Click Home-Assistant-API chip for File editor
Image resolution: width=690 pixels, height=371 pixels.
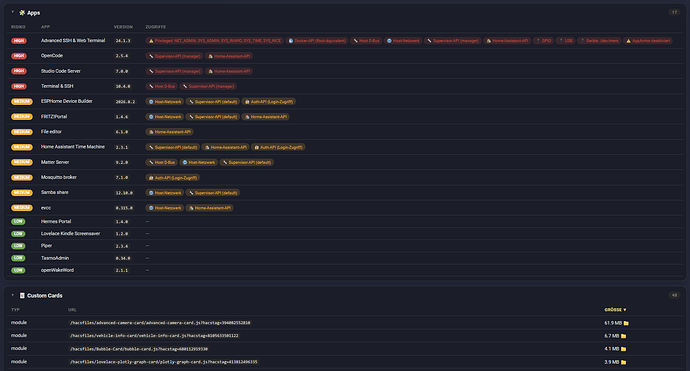169,132
